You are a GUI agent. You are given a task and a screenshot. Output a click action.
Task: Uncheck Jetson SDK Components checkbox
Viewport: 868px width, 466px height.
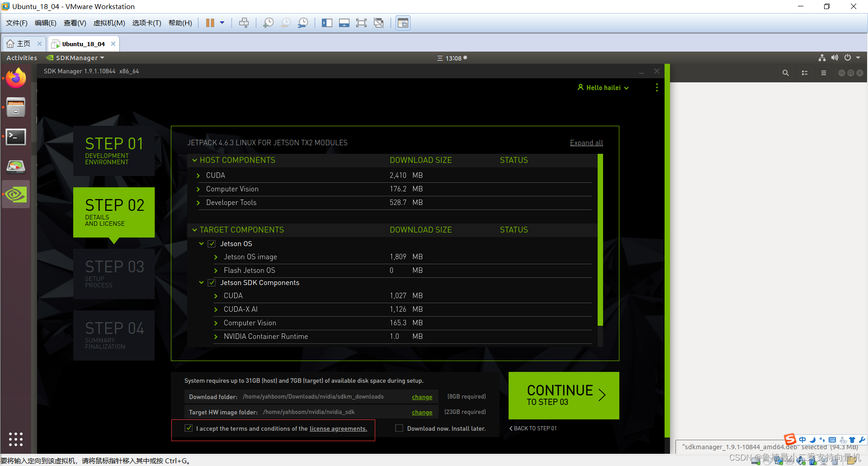[212, 283]
